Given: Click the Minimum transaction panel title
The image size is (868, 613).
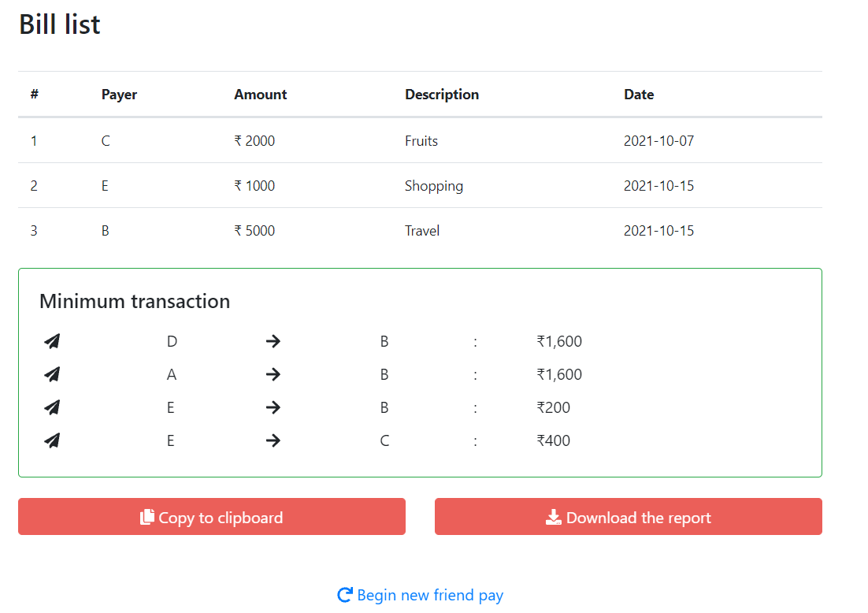Looking at the screenshot, I should click(134, 301).
